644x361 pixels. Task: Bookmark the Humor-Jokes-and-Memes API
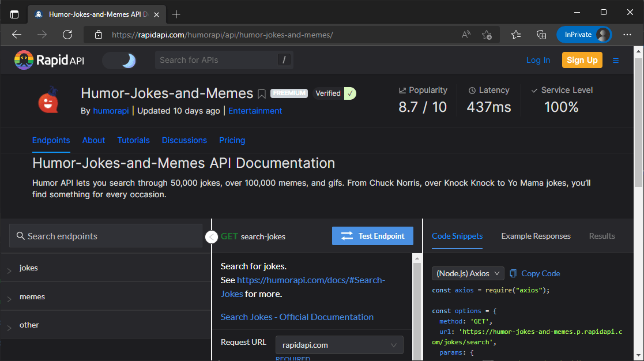262,94
